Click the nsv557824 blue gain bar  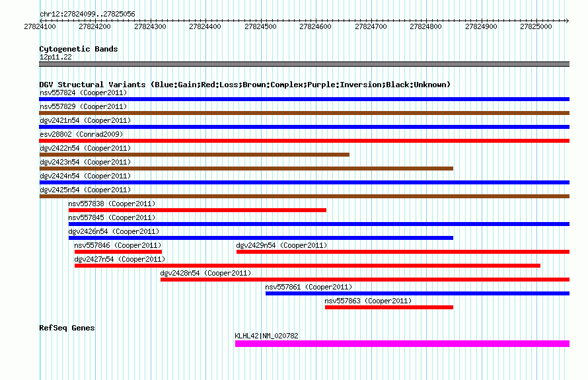tap(304, 99)
